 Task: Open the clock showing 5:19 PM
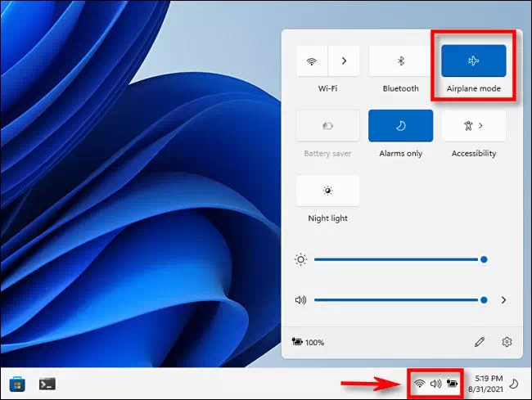click(x=486, y=384)
